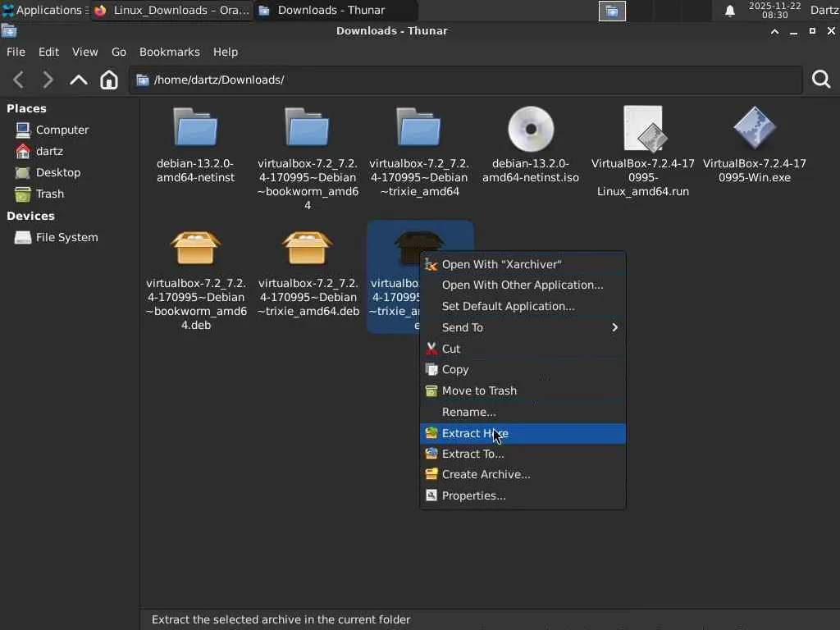Screen dimensions: 840x630
Task: Go to home folder via house icon
Action: (109, 80)
